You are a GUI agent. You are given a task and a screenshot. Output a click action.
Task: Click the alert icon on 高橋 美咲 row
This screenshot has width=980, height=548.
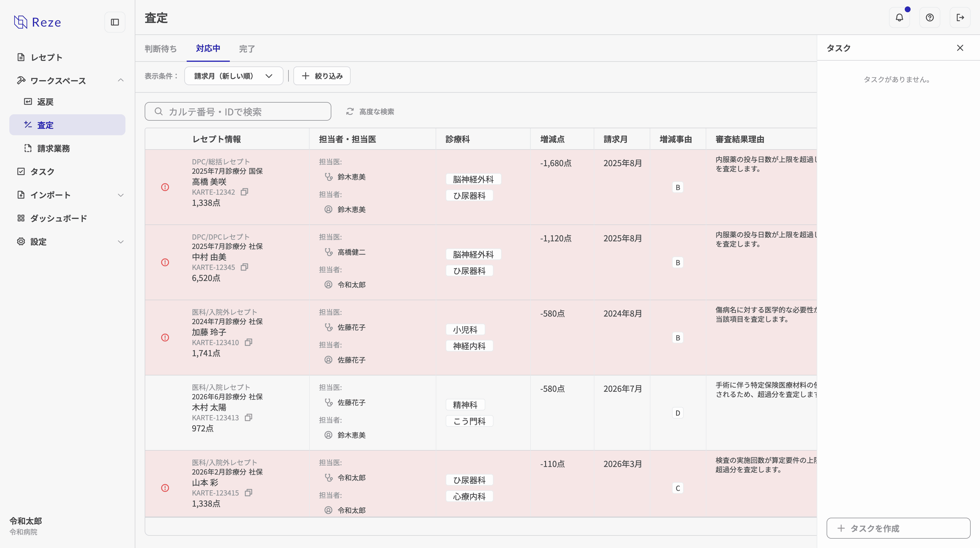click(165, 187)
